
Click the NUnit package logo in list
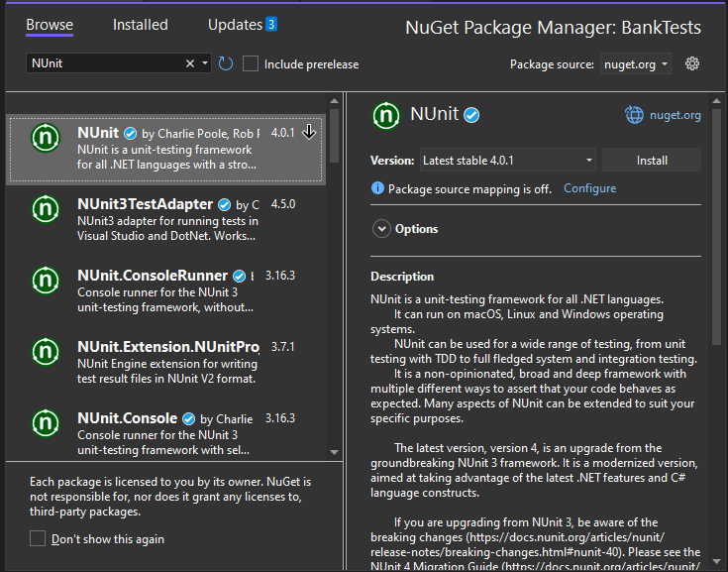pos(46,138)
